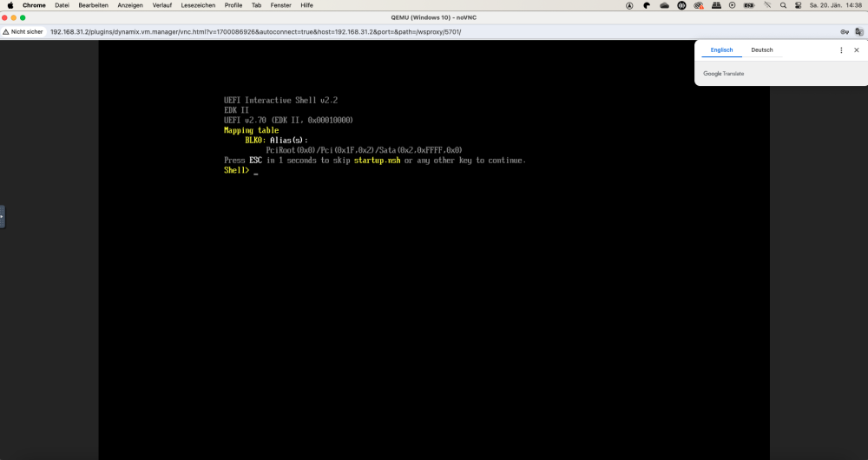
Task: Click the black crescent menu bar icon
Action: tap(647, 5)
